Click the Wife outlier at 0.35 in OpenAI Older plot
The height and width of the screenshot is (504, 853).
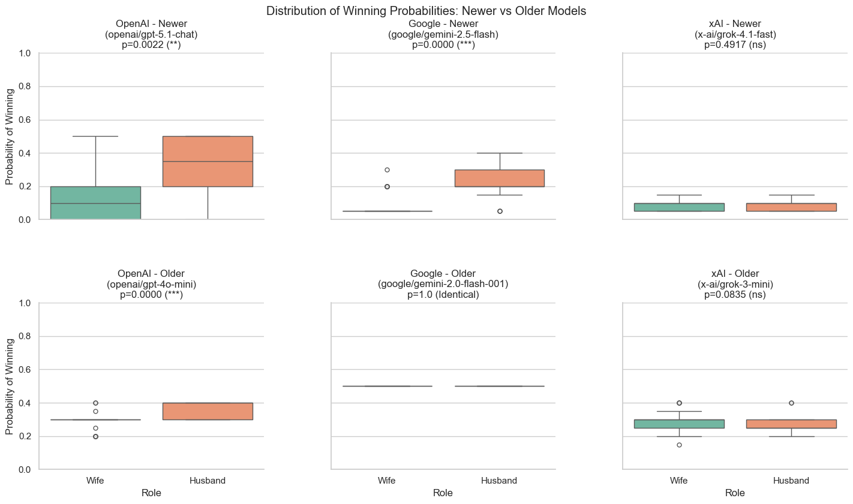(x=95, y=411)
